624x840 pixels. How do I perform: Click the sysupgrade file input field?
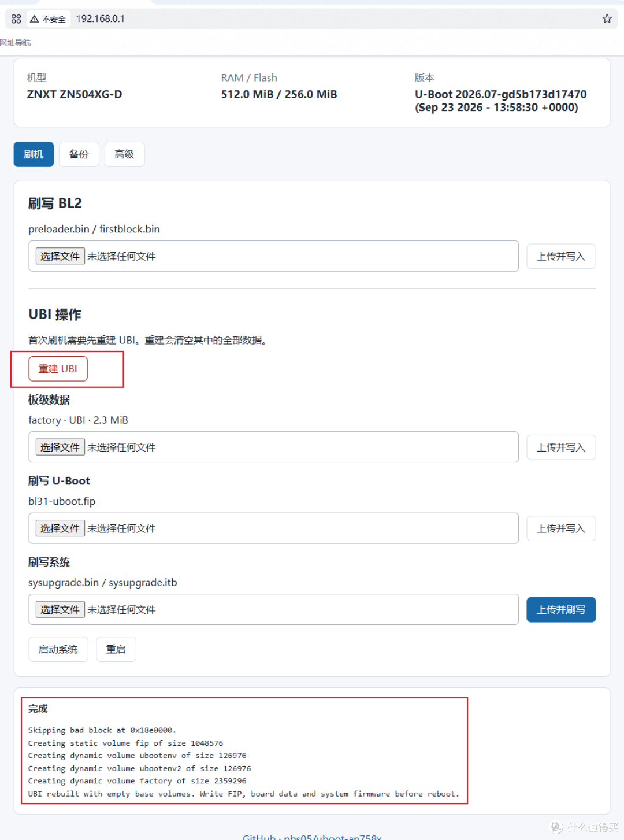pyautogui.click(x=273, y=609)
